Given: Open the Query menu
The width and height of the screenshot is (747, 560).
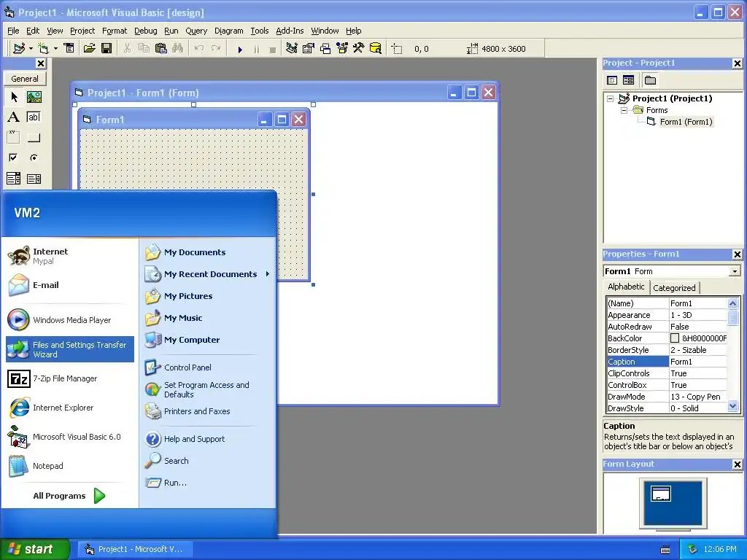Looking at the screenshot, I should [196, 31].
